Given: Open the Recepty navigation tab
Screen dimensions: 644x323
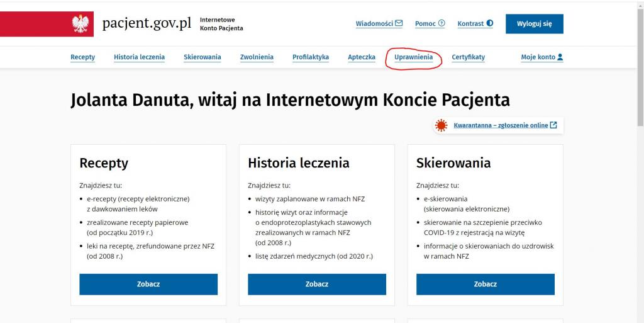Looking at the screenshot, I should click(82, 57).
